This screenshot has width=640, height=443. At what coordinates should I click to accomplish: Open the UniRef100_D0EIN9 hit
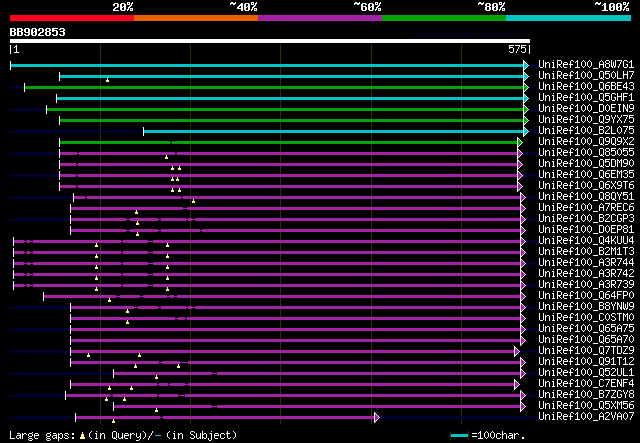pyautogui.click(x=586, y=109)
